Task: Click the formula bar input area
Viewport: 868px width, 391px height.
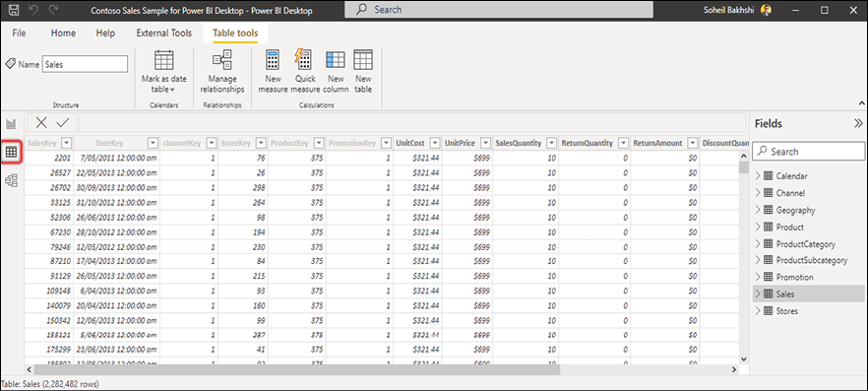Action: [x=411, y=122]
